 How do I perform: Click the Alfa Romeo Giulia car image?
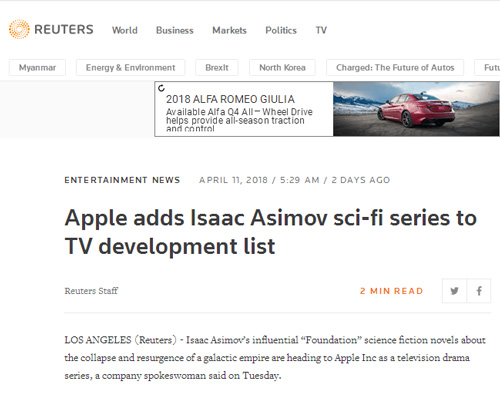416,109
